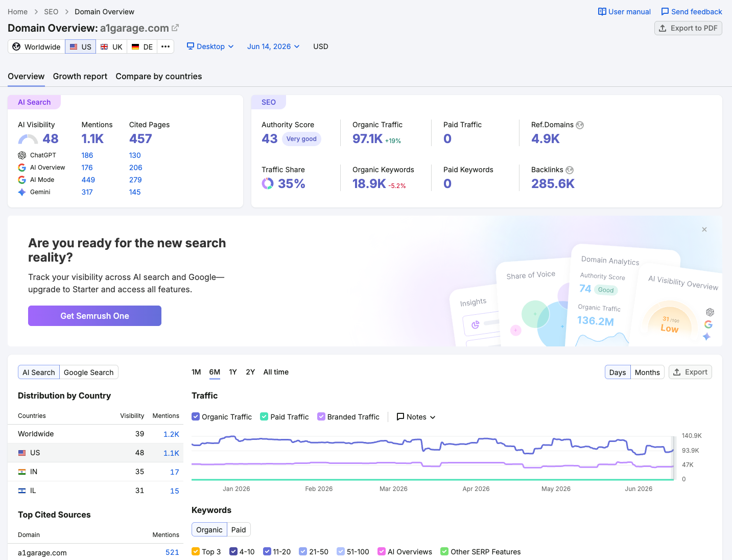
Task: Toggle the 21-50 keywords checkbox
Action: pyautogui.click(x=303, y=551)
